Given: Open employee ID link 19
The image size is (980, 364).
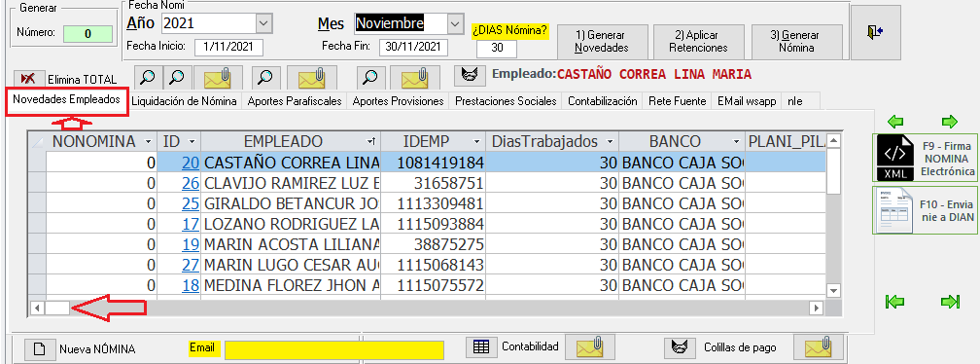Looking at the screenshot, I should tap(191, 244).
